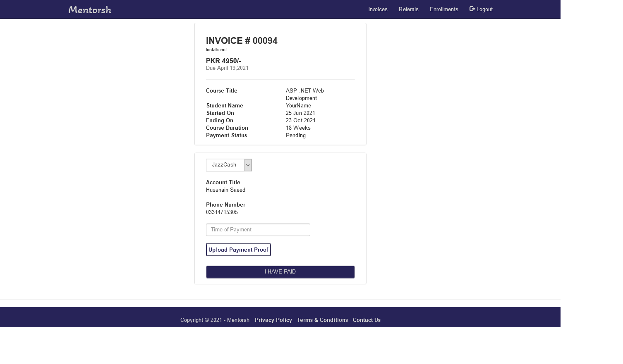Click the ASP .NET Web Development title
Viewport: 623px width, 364px height.
click(x=304, y=94)
